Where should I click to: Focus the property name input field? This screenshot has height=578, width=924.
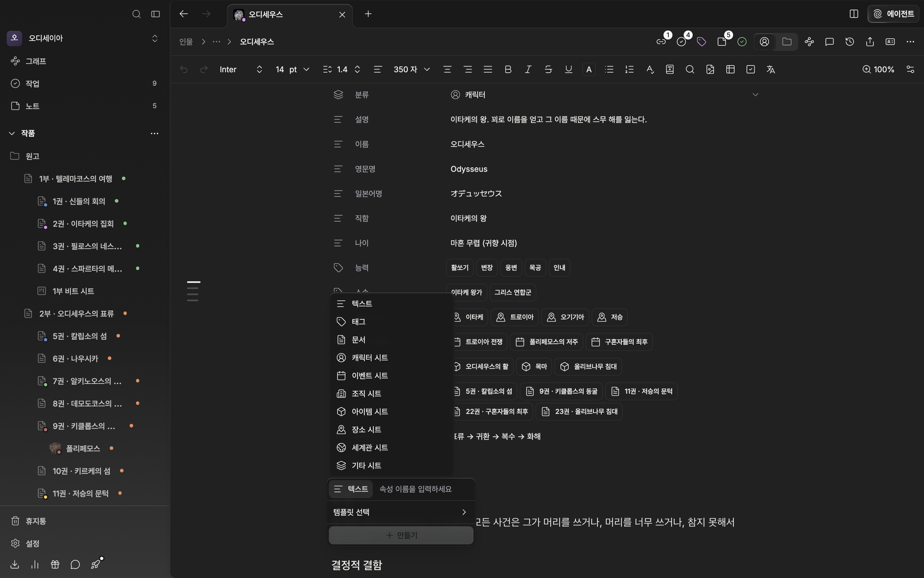[424, 489]
